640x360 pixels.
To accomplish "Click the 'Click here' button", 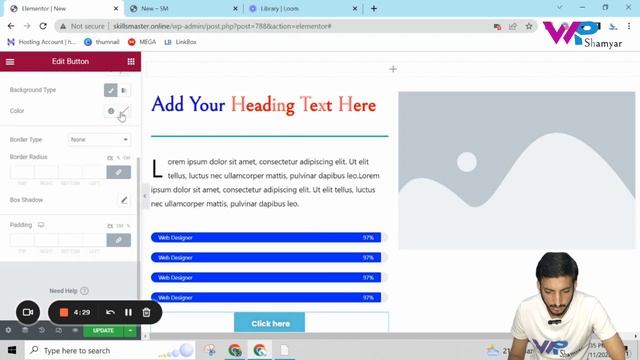I will [x=269, y=323].
